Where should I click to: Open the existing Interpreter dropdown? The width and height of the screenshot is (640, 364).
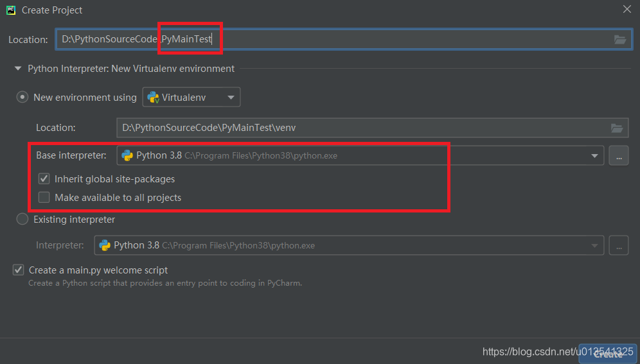point(349,245)
